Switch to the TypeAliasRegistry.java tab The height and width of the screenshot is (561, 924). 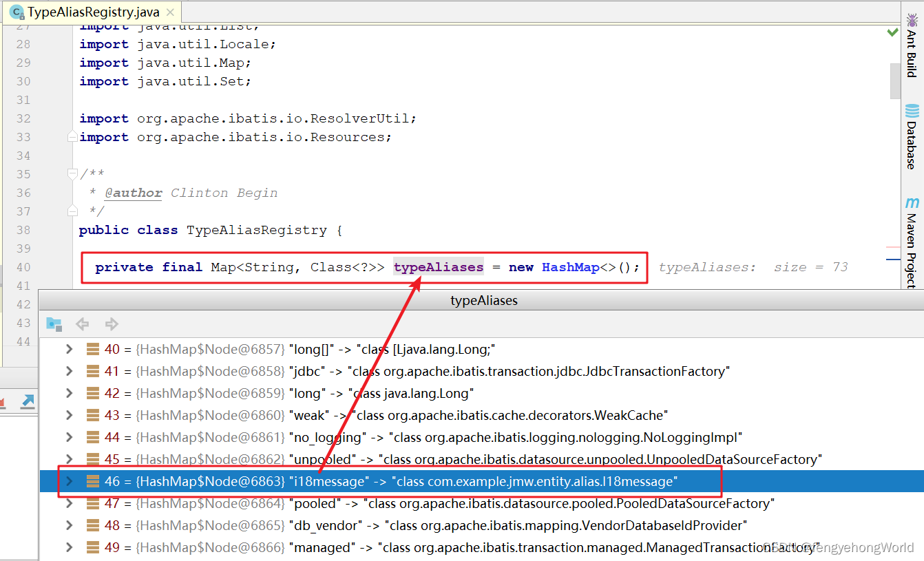point(92,12)
